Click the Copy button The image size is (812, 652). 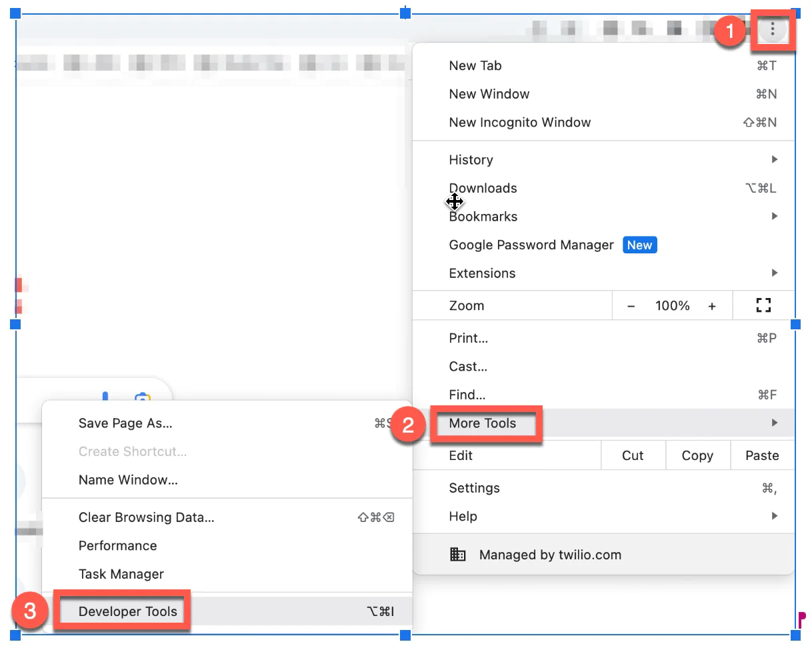coord(697,455)
